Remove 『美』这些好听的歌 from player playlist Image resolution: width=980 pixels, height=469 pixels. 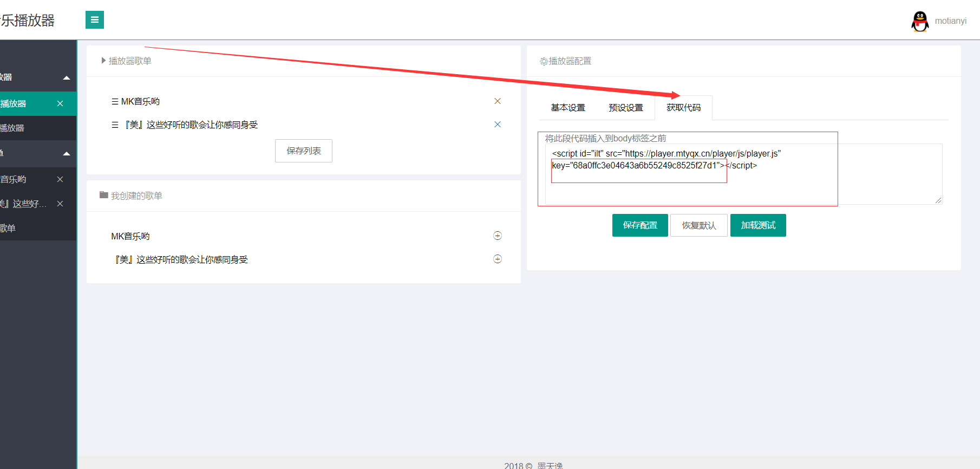coord(498,125)
